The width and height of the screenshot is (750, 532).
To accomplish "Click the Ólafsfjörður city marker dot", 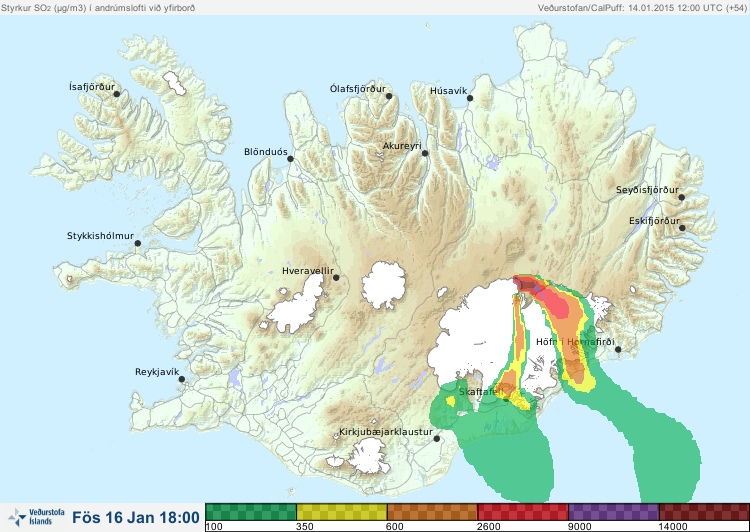I will click(x=389, y=96).
